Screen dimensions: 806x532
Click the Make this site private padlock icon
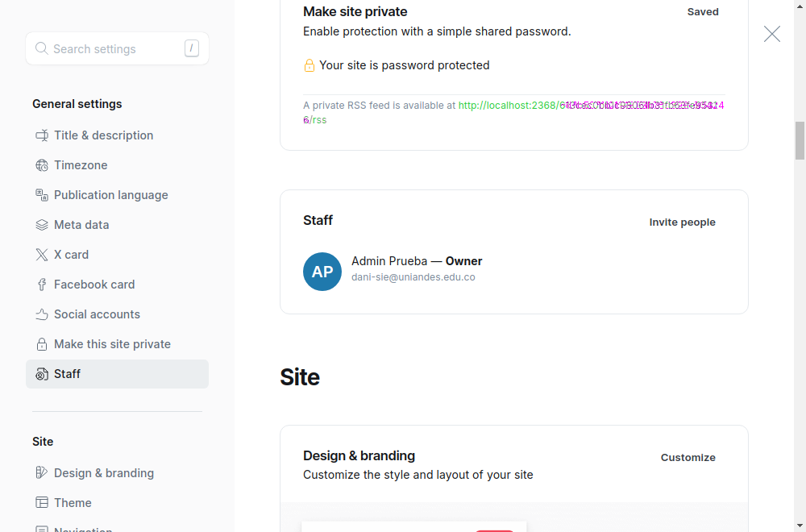[42, 344]
